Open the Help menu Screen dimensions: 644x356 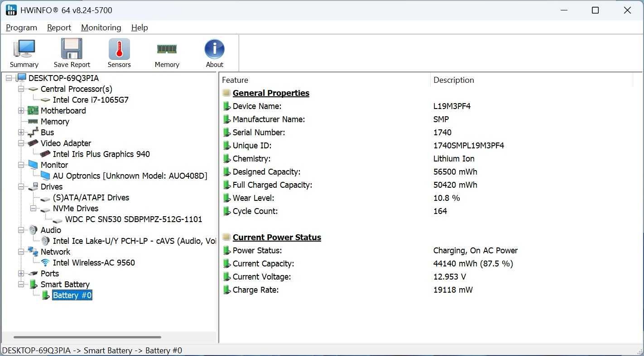coord(139,28)
